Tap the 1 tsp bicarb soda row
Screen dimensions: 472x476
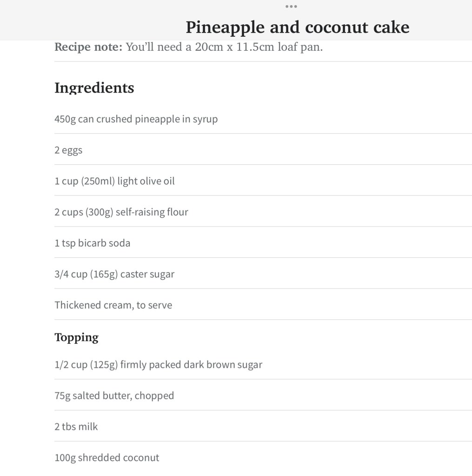coord(92,243)
